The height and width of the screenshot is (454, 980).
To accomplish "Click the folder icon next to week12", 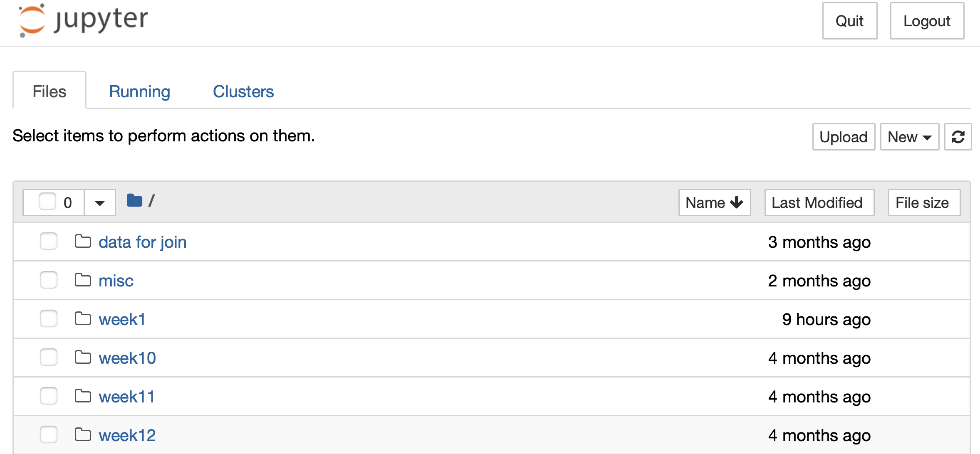I will pos(83,434).
